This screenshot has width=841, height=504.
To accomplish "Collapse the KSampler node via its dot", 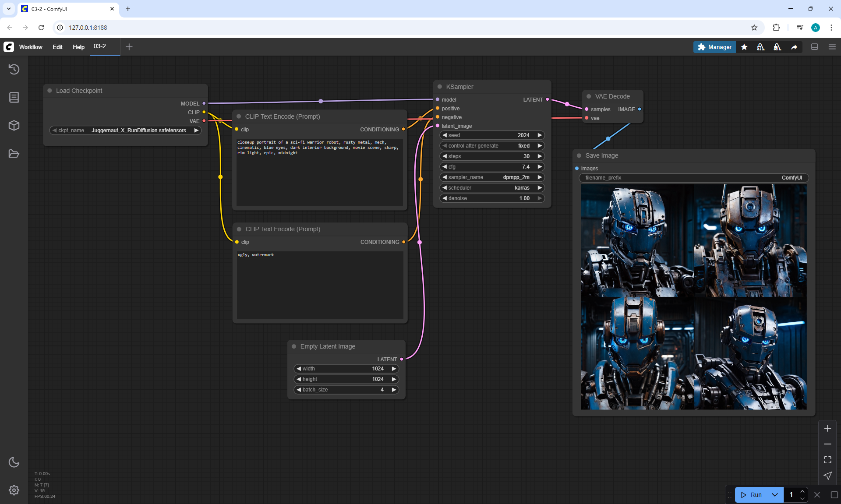I will coord(440,87).
